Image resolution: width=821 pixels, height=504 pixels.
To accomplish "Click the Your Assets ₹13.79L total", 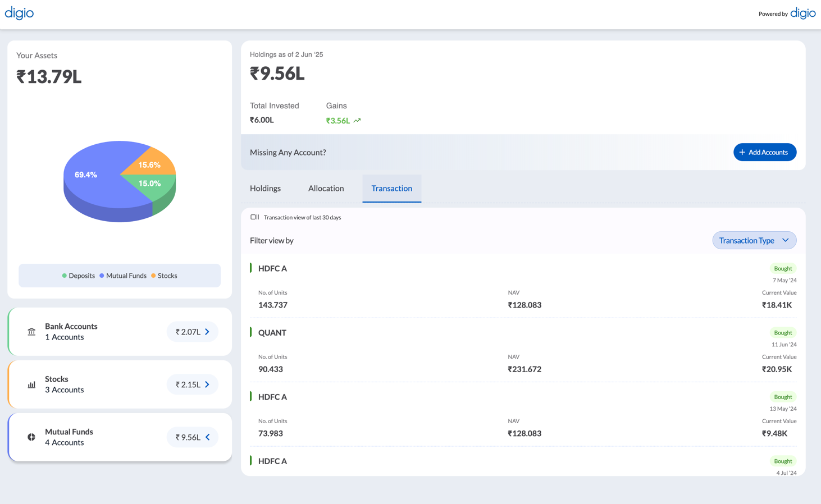I will coord(49,77).
